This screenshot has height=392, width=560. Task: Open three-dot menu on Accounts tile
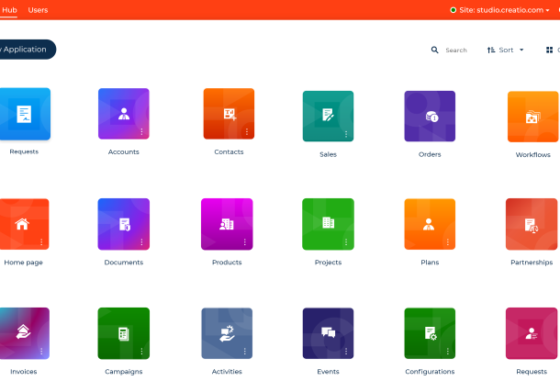coord(141,132)
